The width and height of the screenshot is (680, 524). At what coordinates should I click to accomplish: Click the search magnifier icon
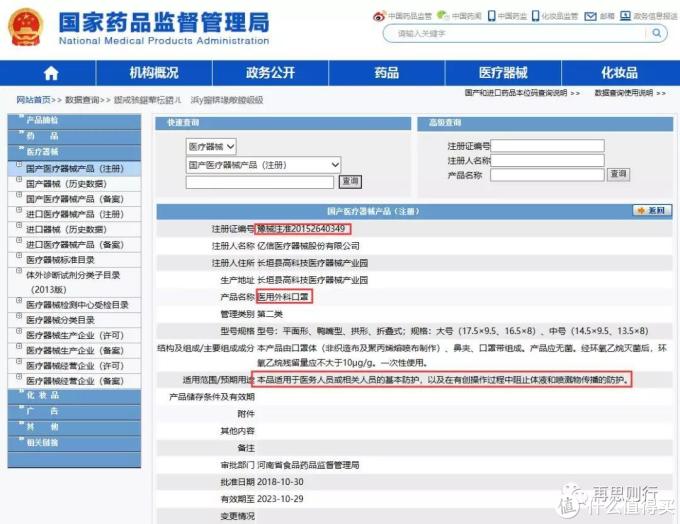pyautogui.click(x=657, y=33)
